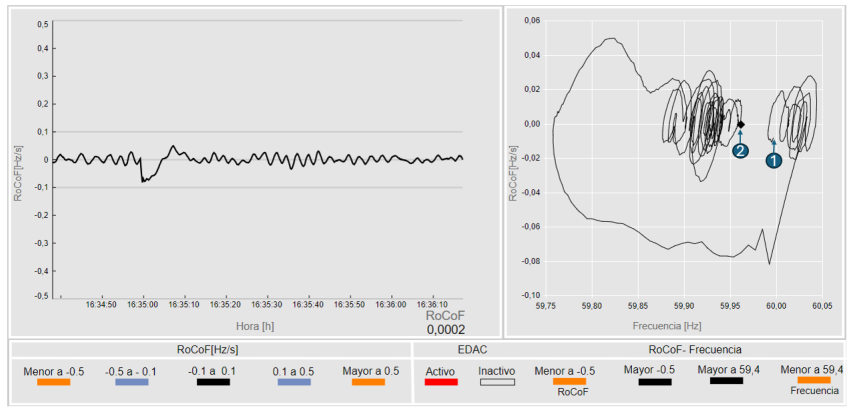Click the 'Mayor -0.5' label text
This screenshot has height=415, width=854.
(x=649, y=370)
